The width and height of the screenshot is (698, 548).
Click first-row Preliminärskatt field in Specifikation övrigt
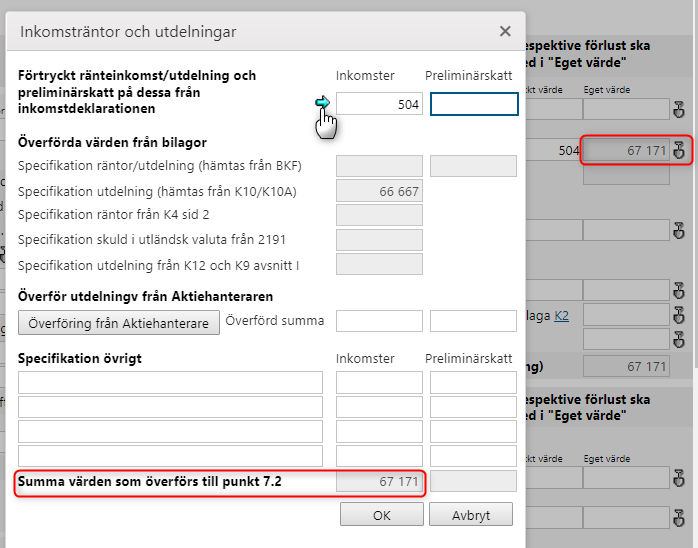click(473, 383)
